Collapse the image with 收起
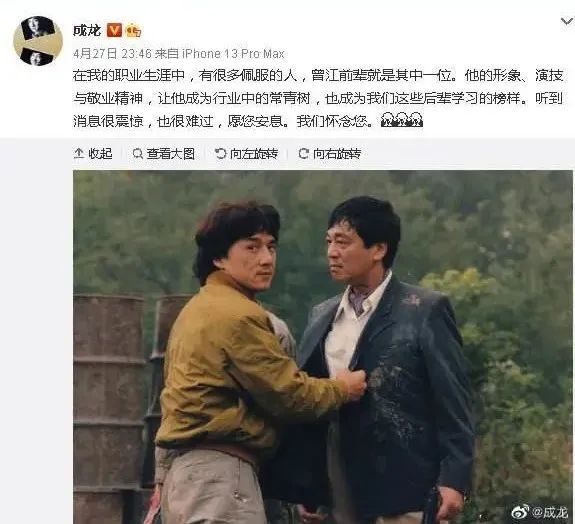This screenshot has width=575, height=524. pos(93,154)
